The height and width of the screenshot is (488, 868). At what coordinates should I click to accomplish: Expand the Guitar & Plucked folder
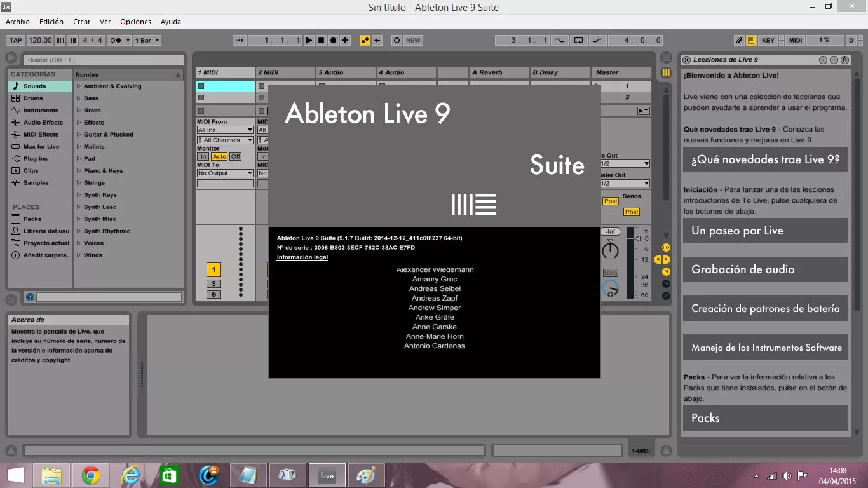pyautogui.click(x=79, y=135)
